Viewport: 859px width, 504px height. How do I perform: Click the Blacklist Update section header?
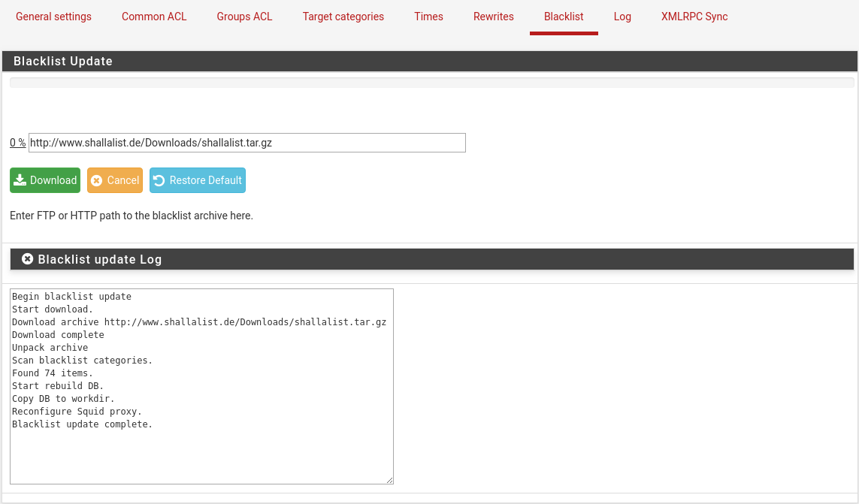tap(430, 62)
